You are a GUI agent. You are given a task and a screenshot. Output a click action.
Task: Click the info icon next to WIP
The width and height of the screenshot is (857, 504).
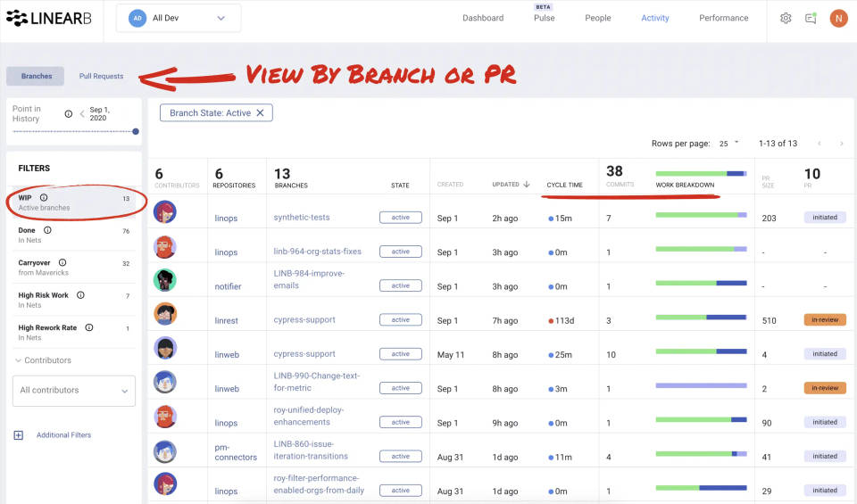pyautogui.click(x=44, y=198)
